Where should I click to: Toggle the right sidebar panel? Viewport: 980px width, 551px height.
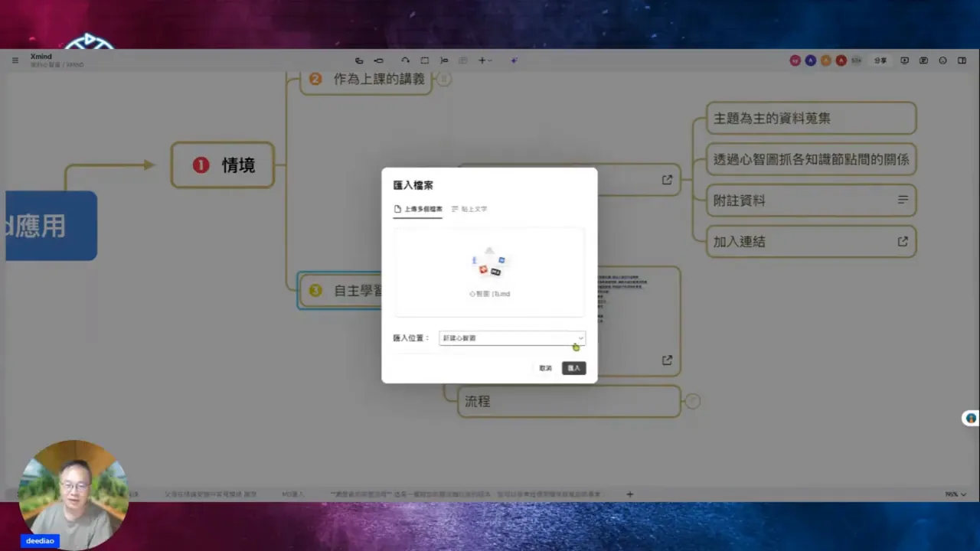962,60
